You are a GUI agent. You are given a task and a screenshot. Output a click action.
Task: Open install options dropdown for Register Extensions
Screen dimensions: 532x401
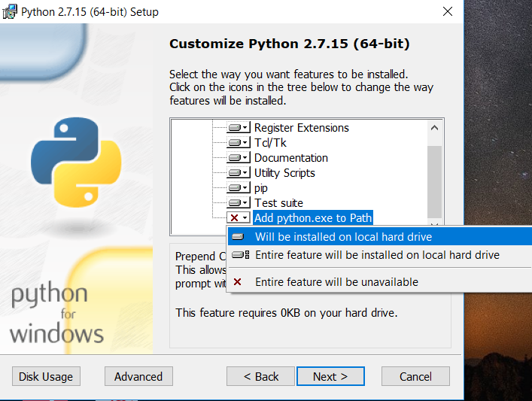239,128
